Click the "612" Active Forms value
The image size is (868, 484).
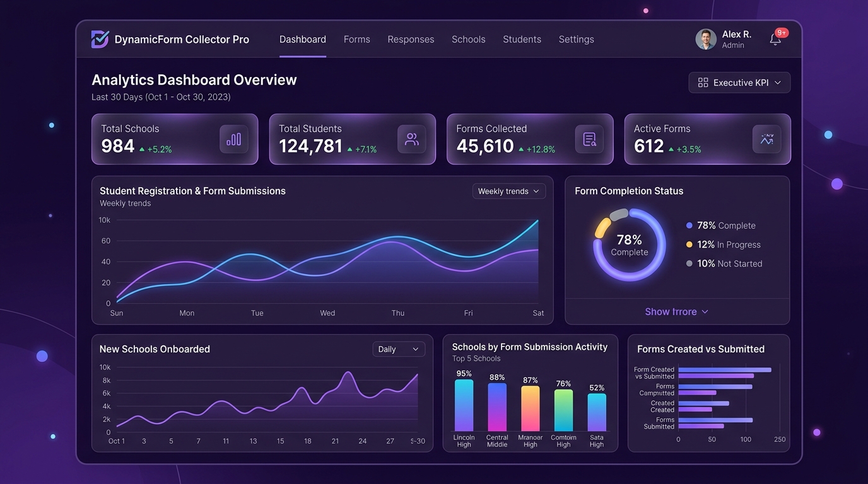click(x=649, y=146)
